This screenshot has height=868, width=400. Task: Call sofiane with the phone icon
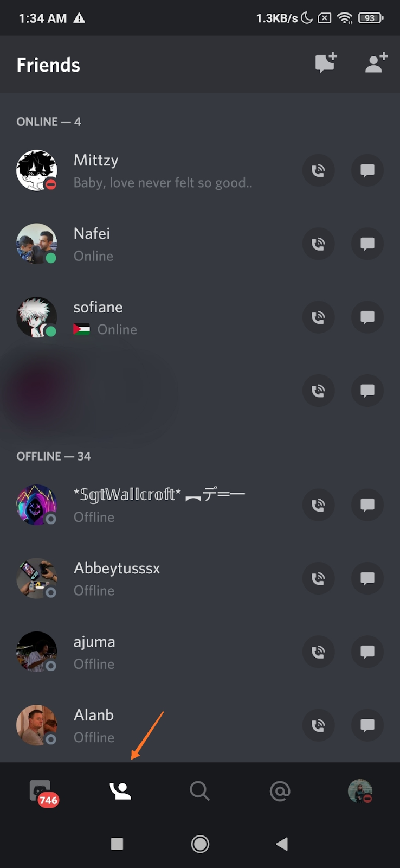click(x=318, y=317)
